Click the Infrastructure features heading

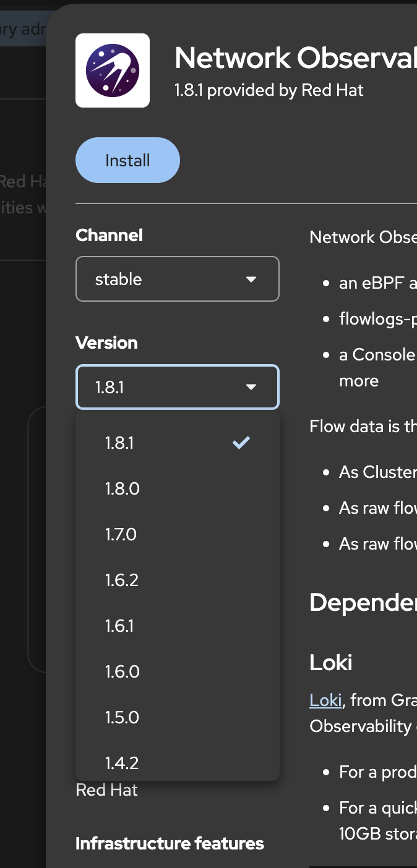pos(170,844)
